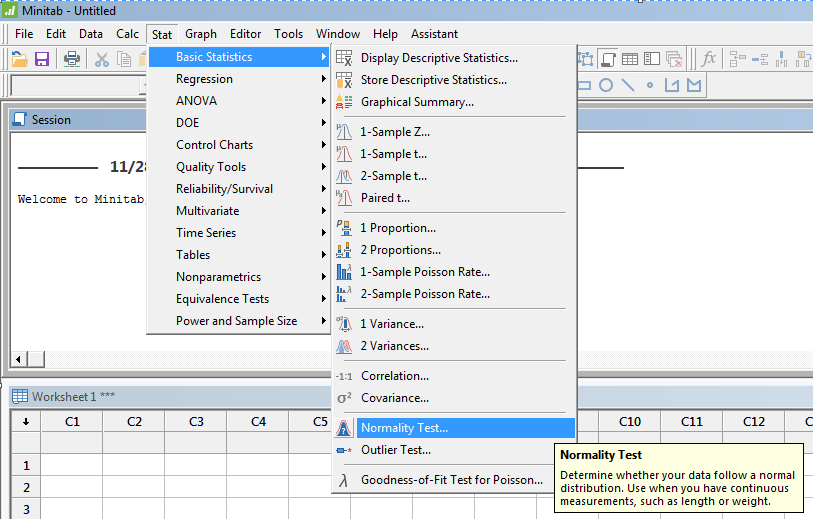Select the C1 column header
Image resolution: width=813 pixels, height=519 pixels.
click(72, 422)
